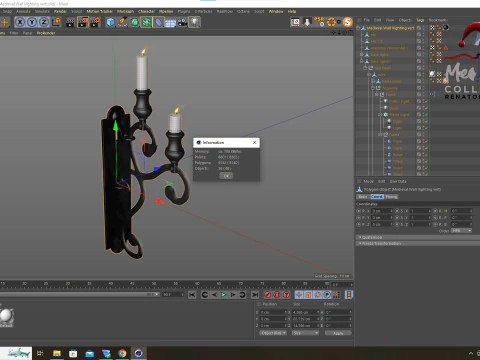Open the Window menu
This screenshot has width=480, height=360.
pyautogui.click(x=276, y=11)
